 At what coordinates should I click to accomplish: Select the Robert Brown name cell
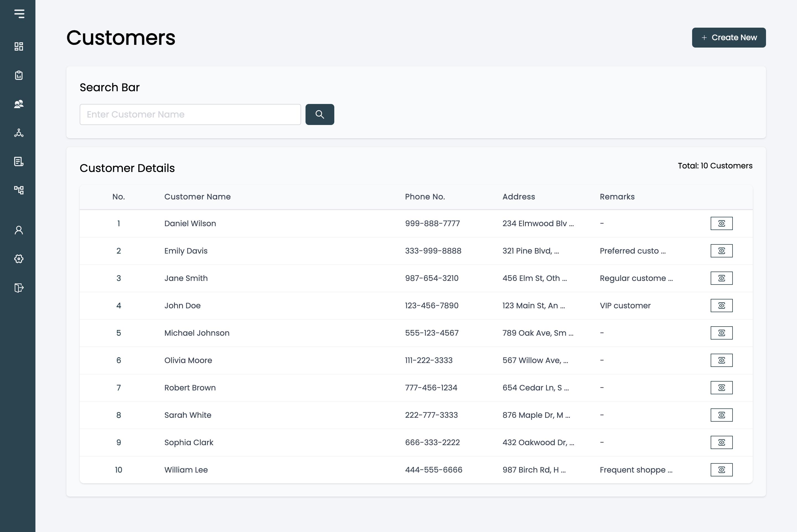click(x=190, y=388)
